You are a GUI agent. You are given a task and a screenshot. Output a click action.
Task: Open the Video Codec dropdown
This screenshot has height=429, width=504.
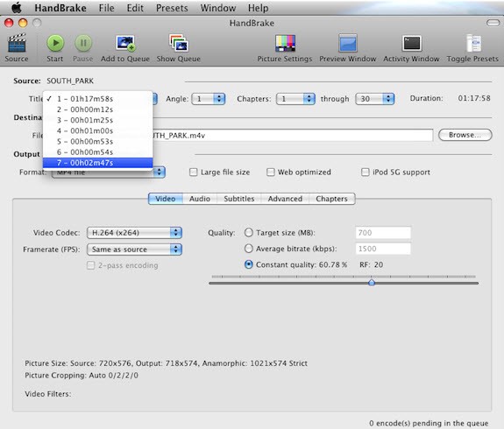tap(134, 233)
